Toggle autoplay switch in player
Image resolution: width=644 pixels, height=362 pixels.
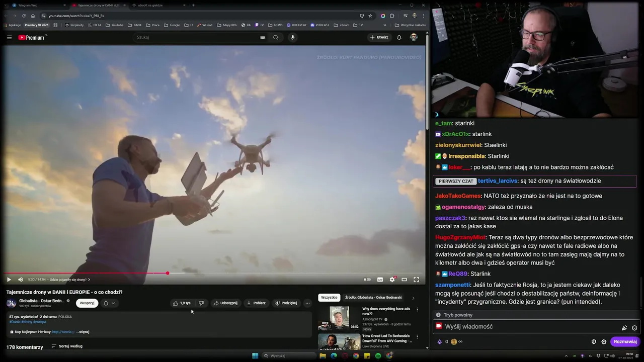click(x=367, y=280)
